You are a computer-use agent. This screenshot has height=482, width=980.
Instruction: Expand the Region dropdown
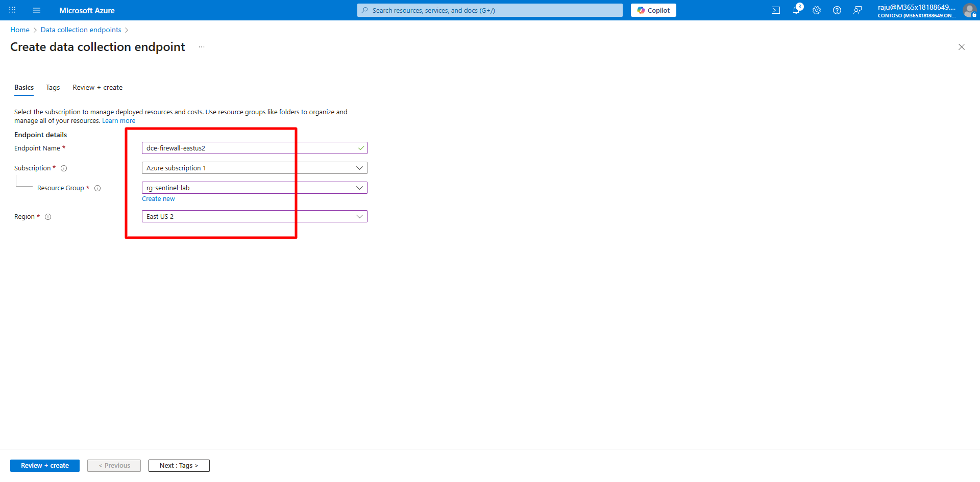click(x=255, y=216)
